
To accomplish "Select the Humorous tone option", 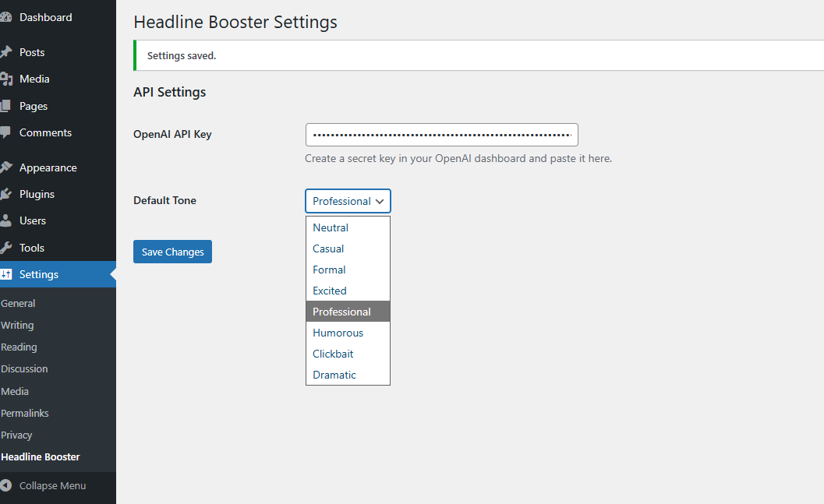I will 338,333.
